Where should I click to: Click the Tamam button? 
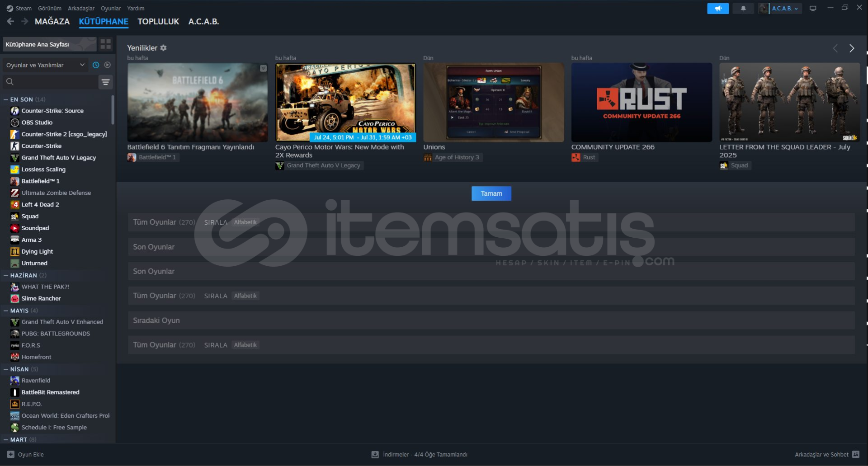coord(491,193)
